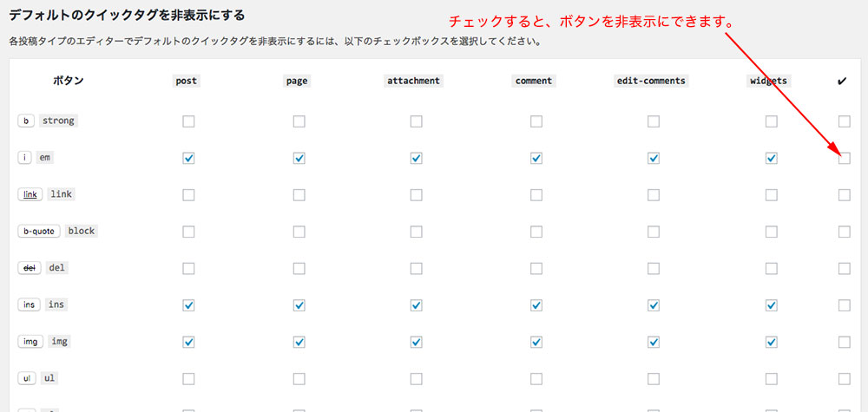The width and height of the screenshot is (868, 412).
Task: Check block row checkbox under comment column
Action: 536,232
